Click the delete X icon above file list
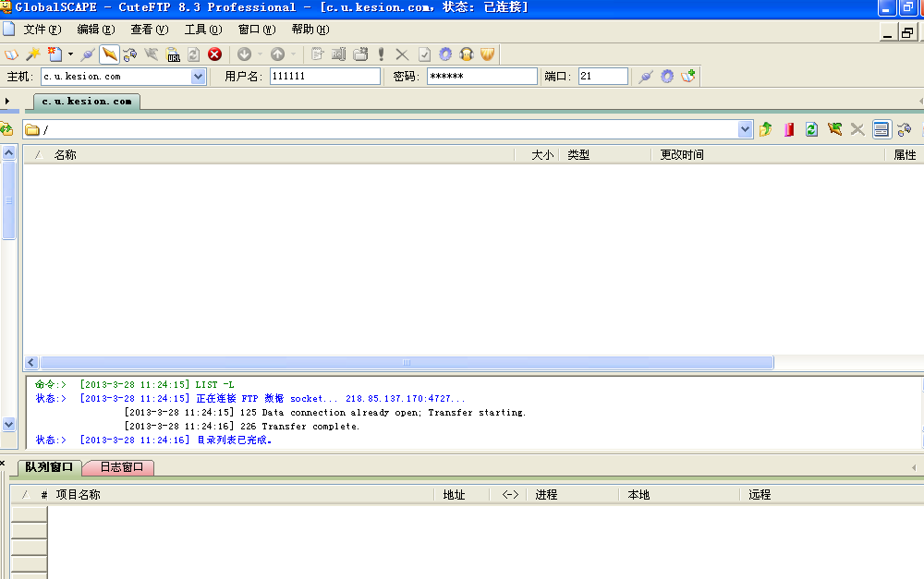The height and width of the screenshot is (579, 924). click(857, 129)
